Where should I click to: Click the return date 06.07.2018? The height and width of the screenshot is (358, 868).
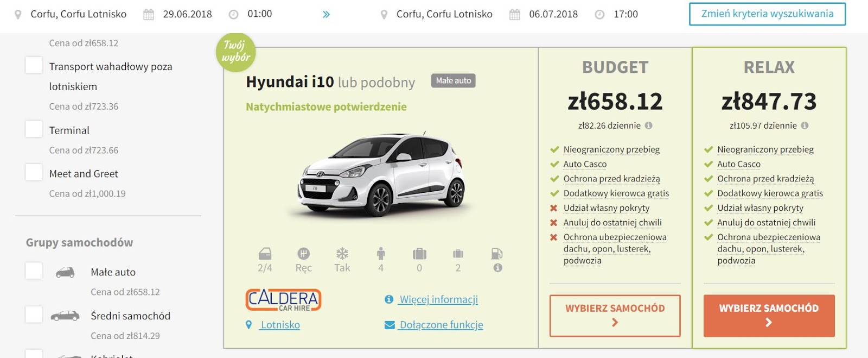coord(553,14)
